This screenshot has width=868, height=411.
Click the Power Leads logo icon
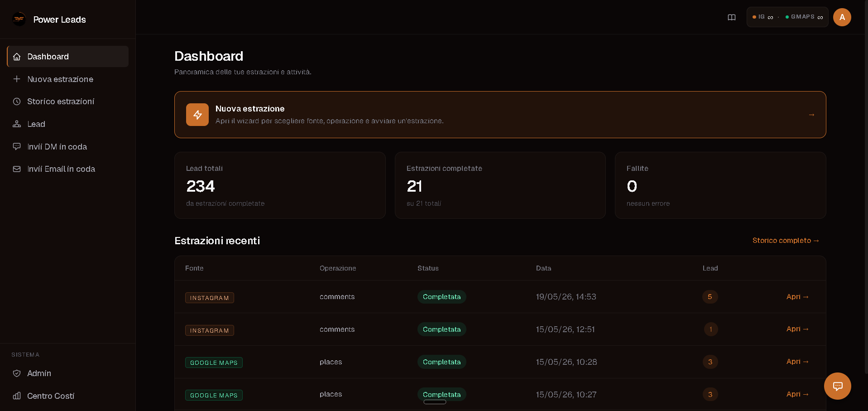point(19,19)
